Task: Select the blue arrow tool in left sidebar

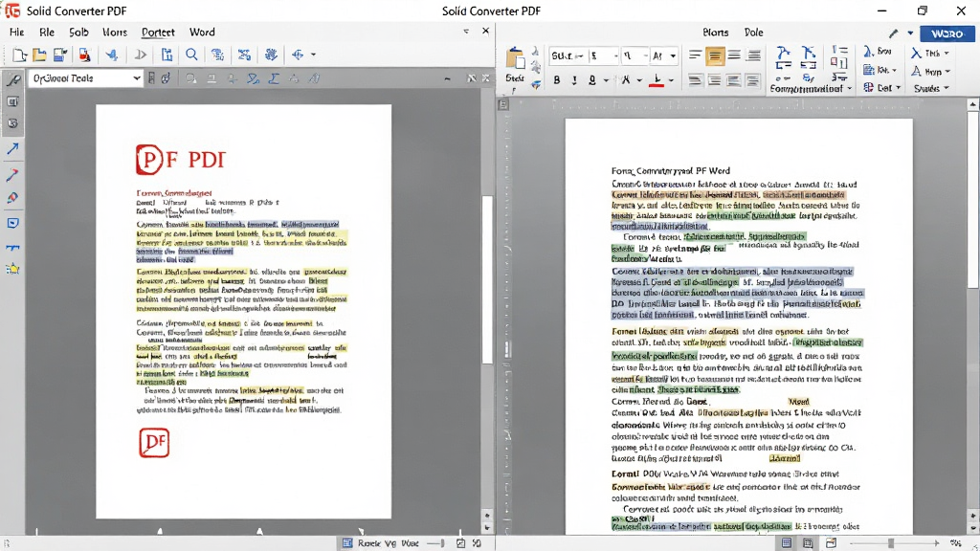Action: [12, 148]
